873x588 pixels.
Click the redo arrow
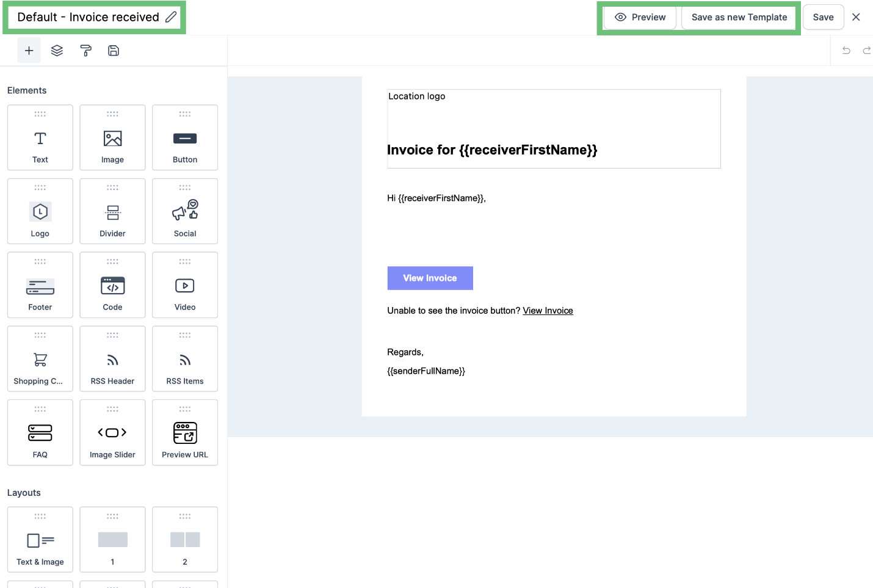[x=866, y=51]
